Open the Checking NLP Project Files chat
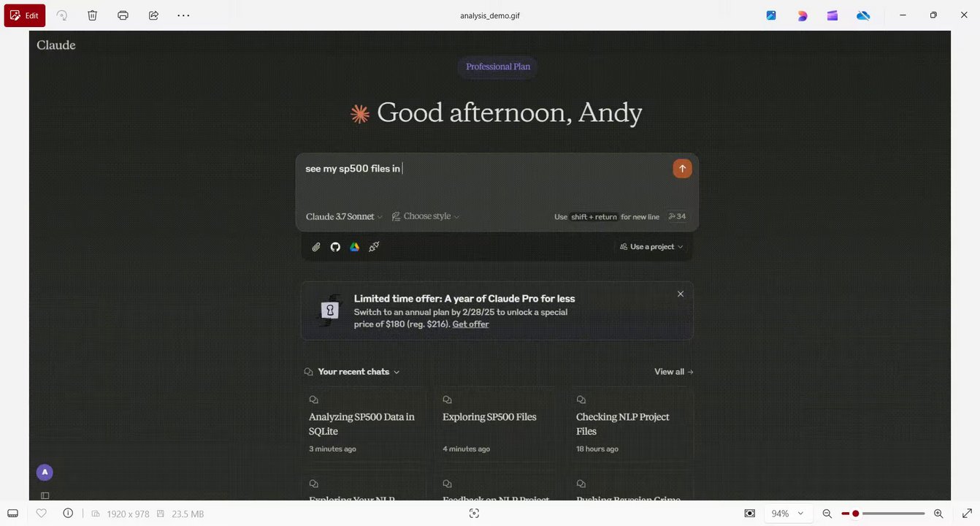The width and height of the screenshot is (980, 526). point(631,424)
